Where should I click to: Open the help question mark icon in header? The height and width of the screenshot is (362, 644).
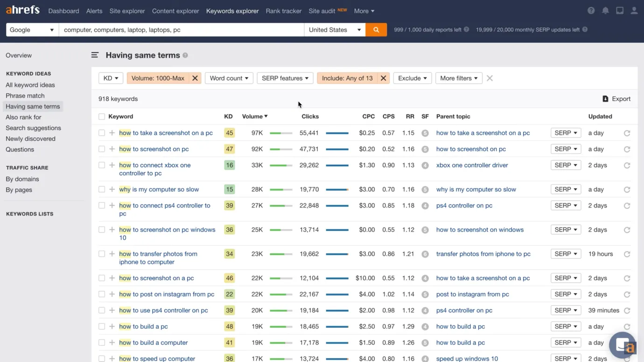(591, 11)
